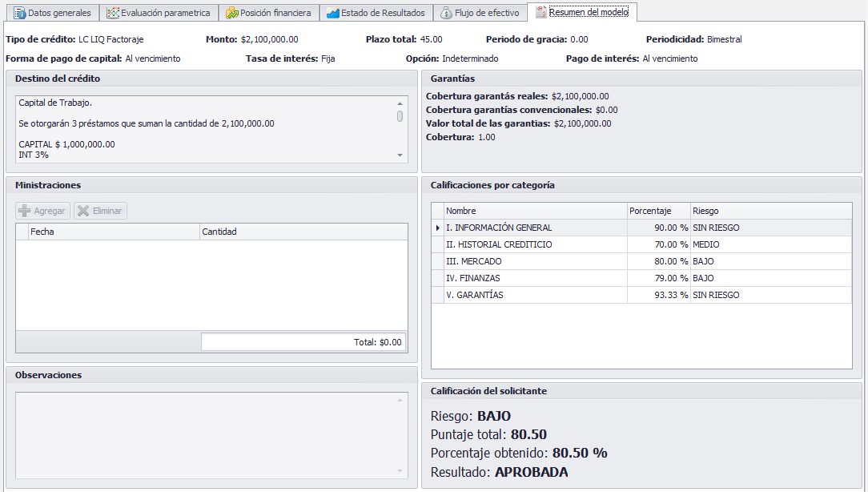Click the 93.33 % percentage cell
This screenshot has width=868, height=492.
point(659,295)
